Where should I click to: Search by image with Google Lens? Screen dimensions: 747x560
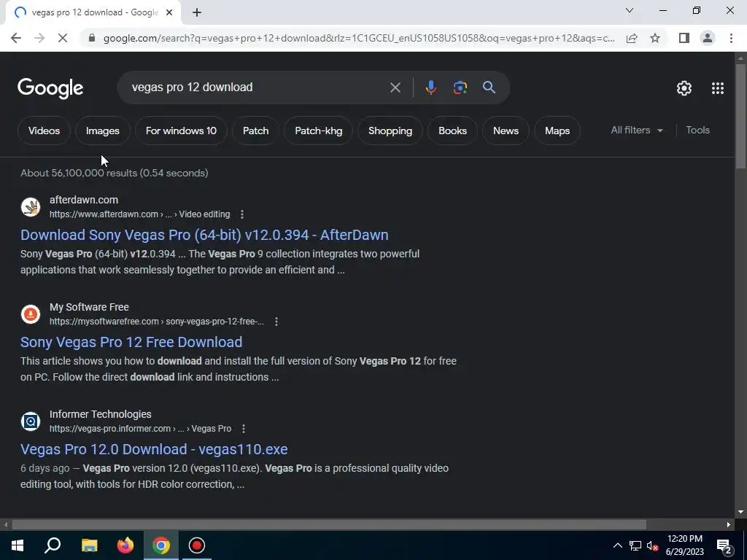[460, 87]
